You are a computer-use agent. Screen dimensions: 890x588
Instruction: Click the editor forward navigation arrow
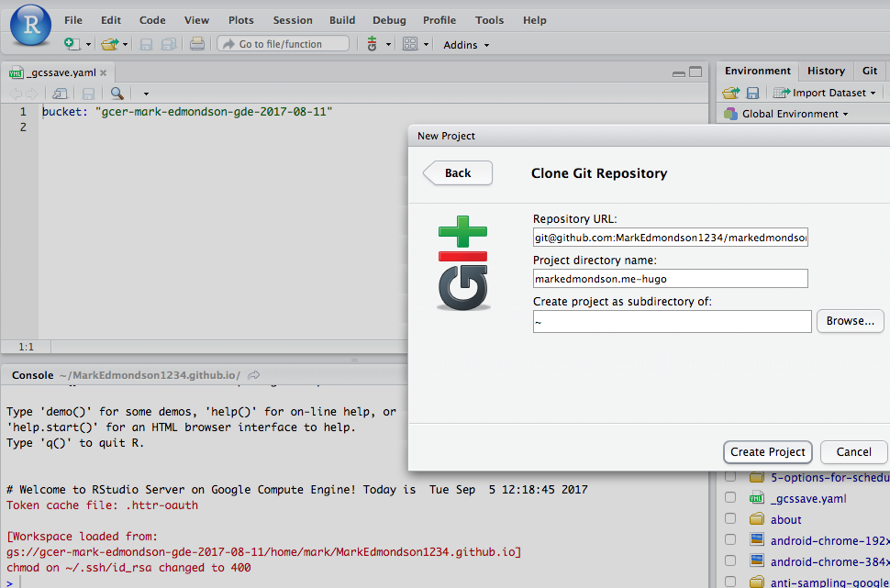pos(31,94)
